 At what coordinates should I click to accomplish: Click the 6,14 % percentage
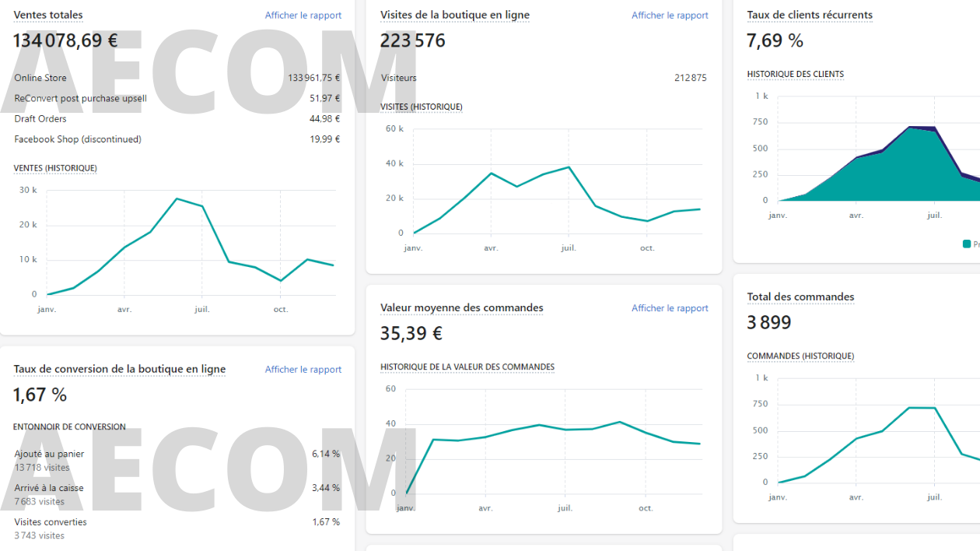coord(326,454)
